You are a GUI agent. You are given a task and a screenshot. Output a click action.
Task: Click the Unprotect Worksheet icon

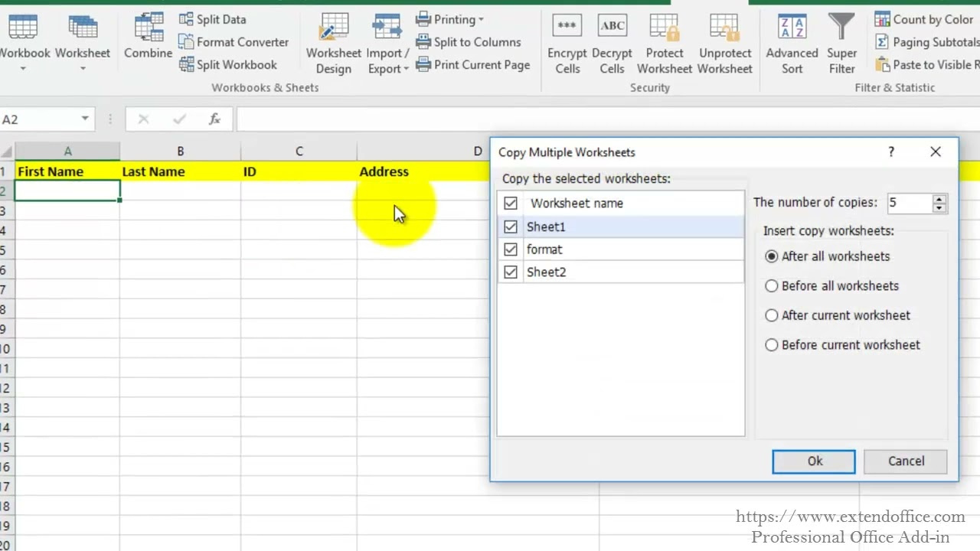click(x=724, y=28)
